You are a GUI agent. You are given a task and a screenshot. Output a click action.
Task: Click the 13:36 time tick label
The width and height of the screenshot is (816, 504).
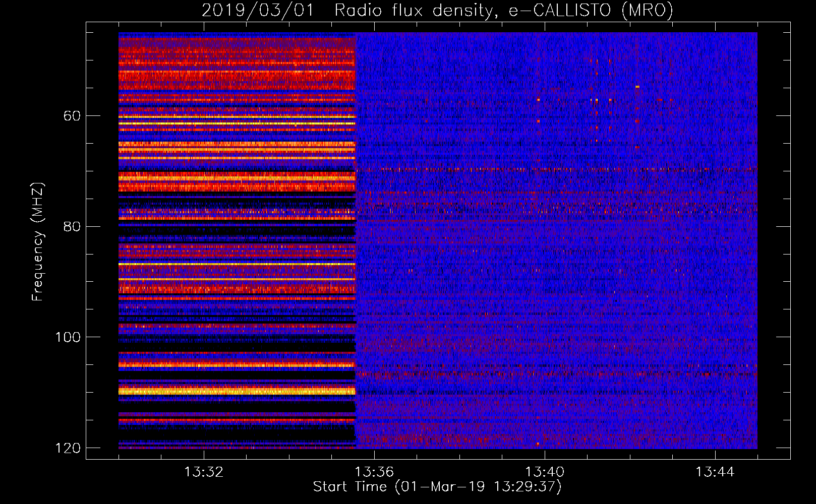[x=374, y=472]
